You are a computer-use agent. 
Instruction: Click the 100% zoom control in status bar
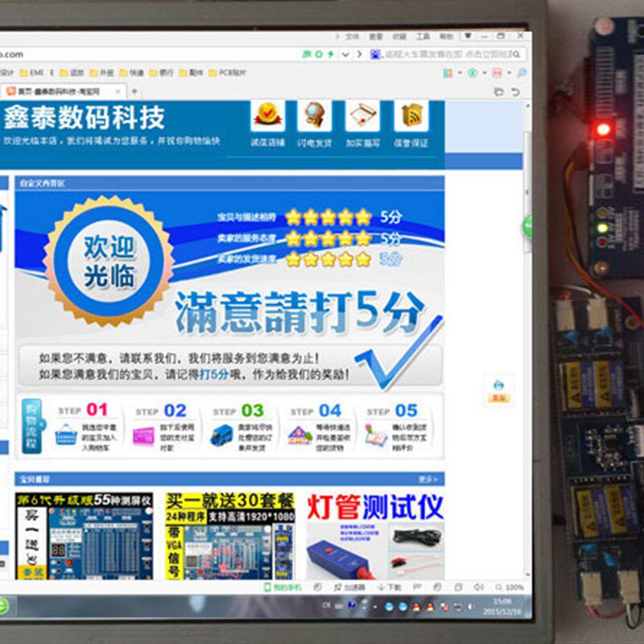point(510,588)
